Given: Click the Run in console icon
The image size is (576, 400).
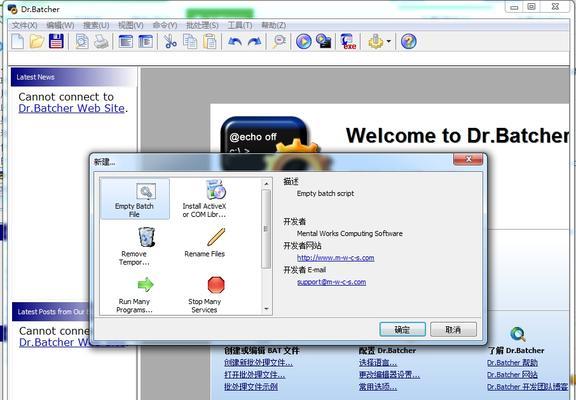Looking at the screenshot, I should 324,41.
